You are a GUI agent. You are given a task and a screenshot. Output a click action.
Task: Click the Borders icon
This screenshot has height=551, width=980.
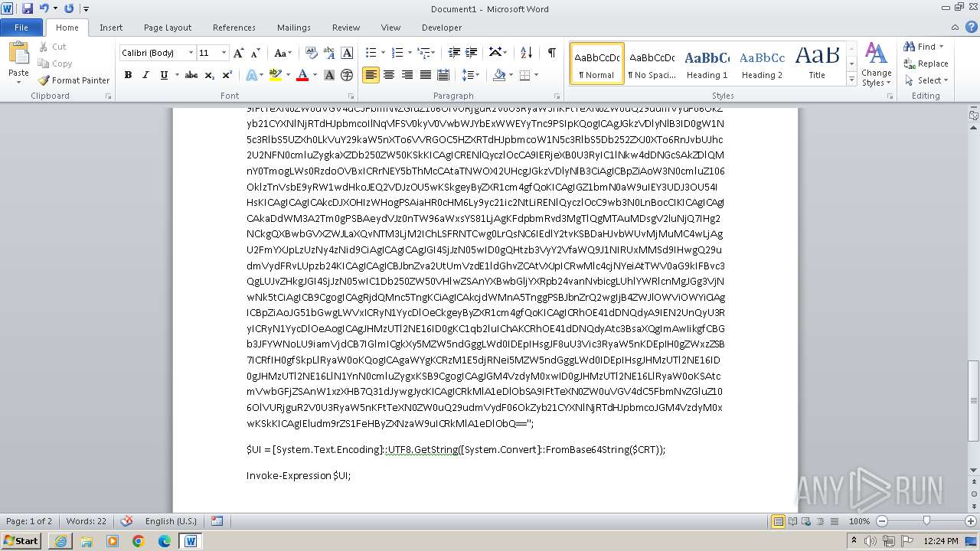click(x=524, y=75)
